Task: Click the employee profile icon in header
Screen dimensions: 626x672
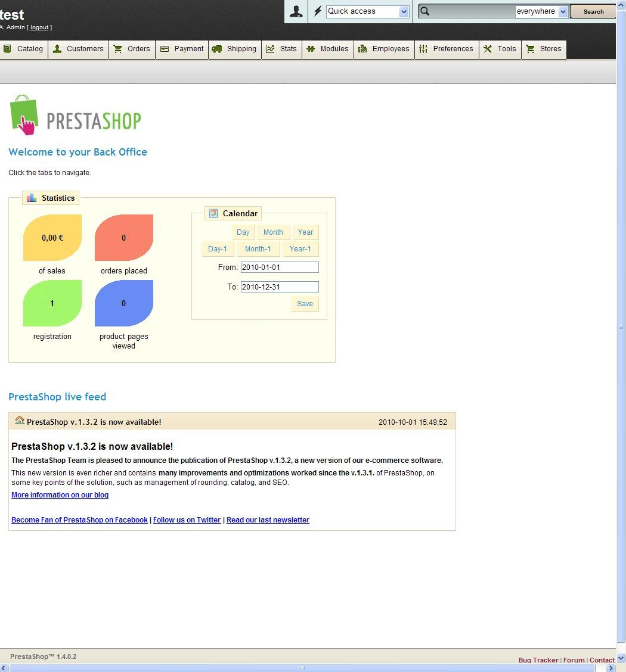Action: (296, 11)
